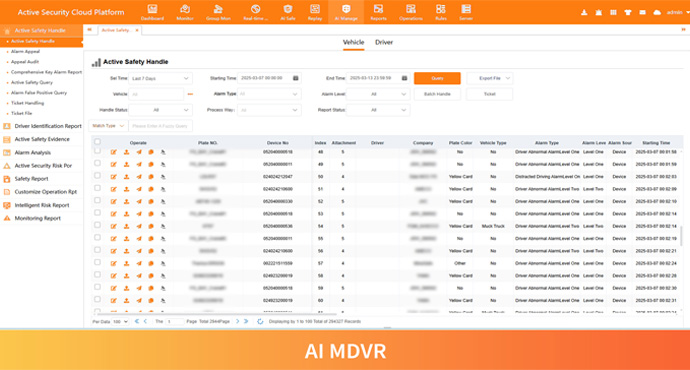Click the Batch Handle button
Viewport: 690px width, 370px height.
(x=437, y=94)
